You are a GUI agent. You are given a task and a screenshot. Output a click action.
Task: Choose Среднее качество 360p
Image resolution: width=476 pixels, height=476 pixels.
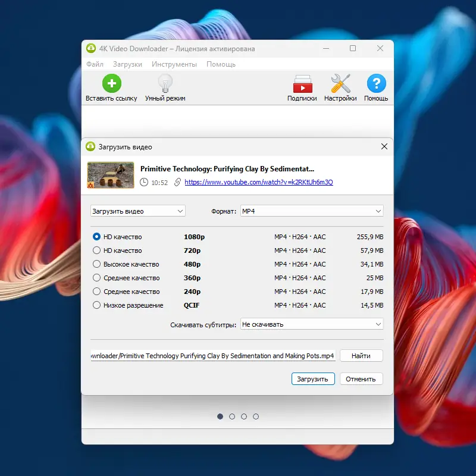(x=96, y=277)
